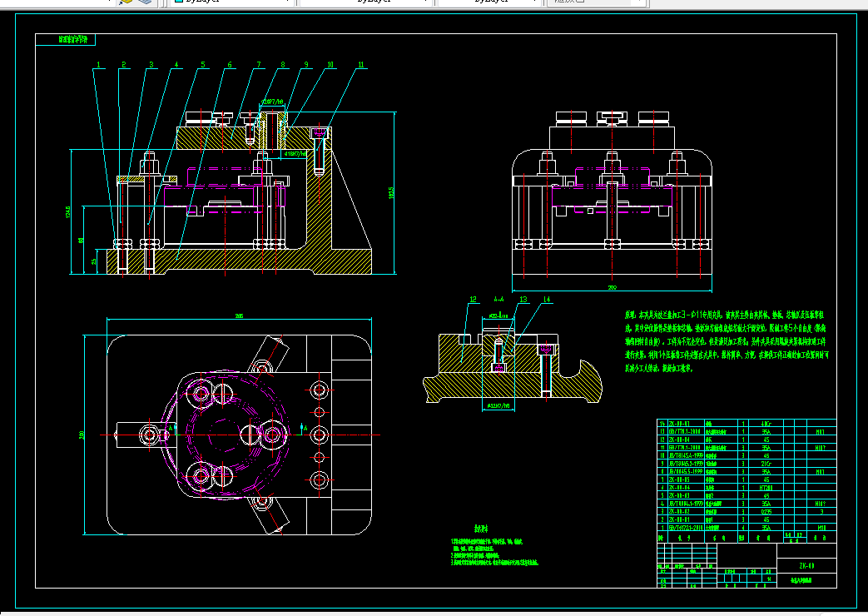The image size is (868, 616).
Task: Select the 200 width dimension text
Action: tap(612, 287)
